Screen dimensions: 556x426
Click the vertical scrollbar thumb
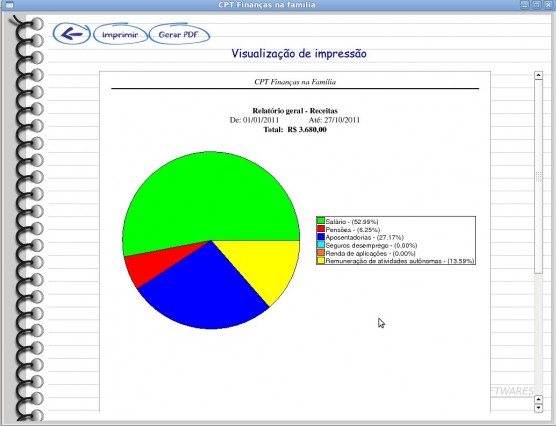(x=538, y=176)
